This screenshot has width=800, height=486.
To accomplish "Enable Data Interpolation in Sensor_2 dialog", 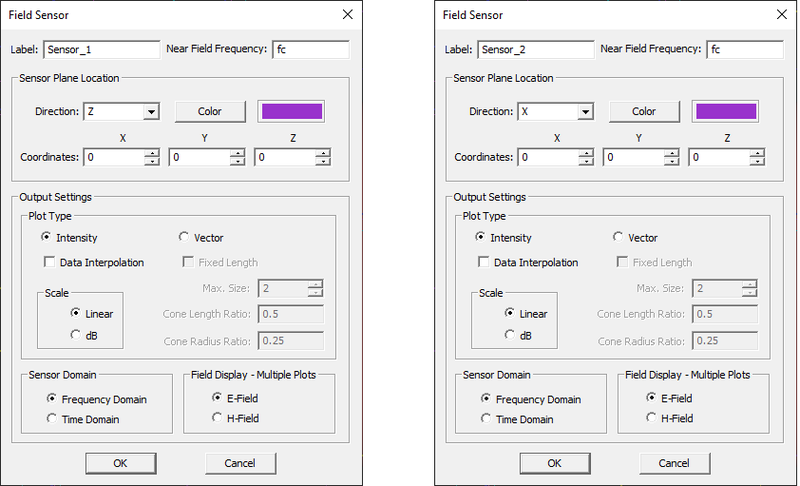I will coord(485,263).
